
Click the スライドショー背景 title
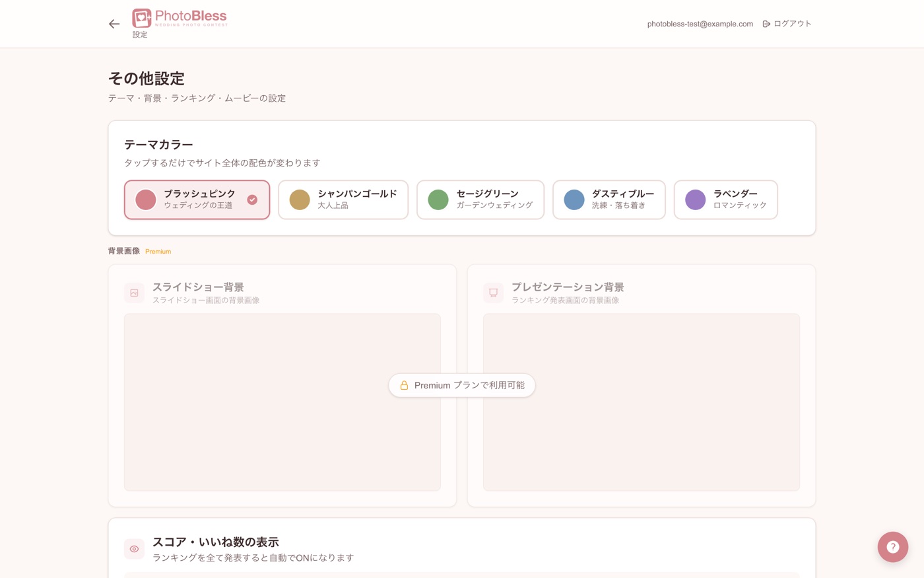(x=198, y=287)
